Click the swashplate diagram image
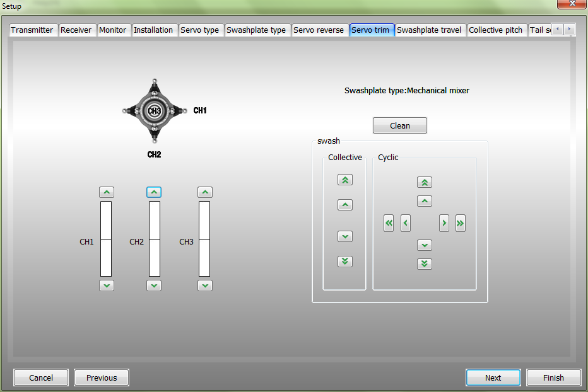 pyautogui.click(x=154, y=111)
